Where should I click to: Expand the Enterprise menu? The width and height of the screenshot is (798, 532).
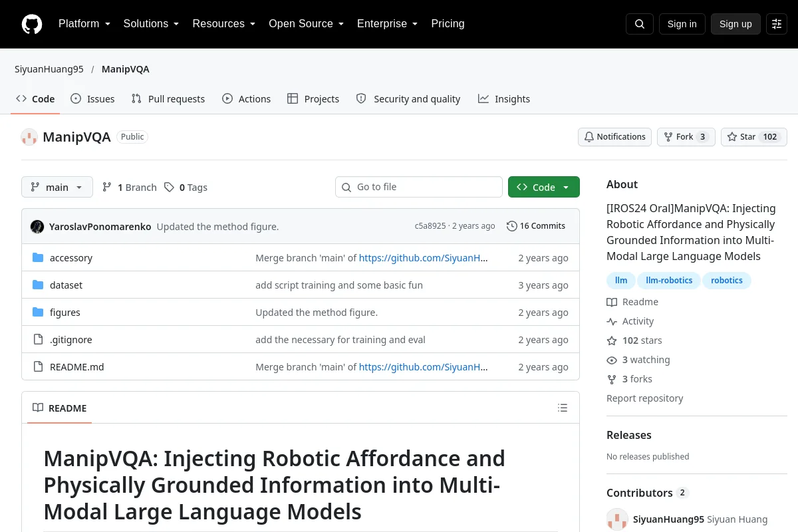pyautogui.click(x=388, y=24)
